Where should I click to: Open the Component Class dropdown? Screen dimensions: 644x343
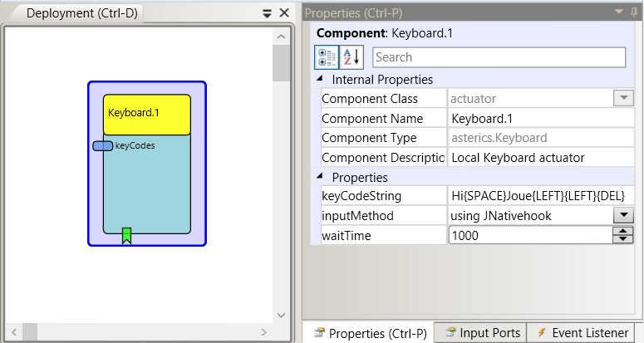point(623,99)
